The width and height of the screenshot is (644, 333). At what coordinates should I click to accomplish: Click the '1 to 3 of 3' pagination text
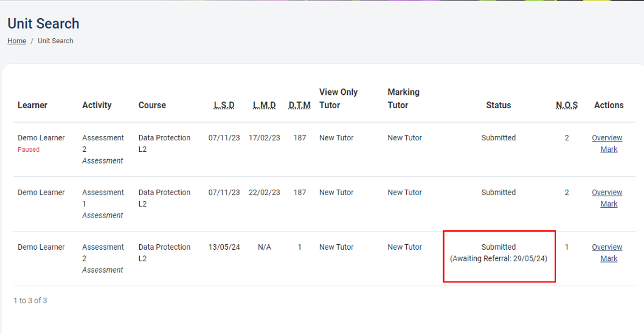(x=30, y=301)
